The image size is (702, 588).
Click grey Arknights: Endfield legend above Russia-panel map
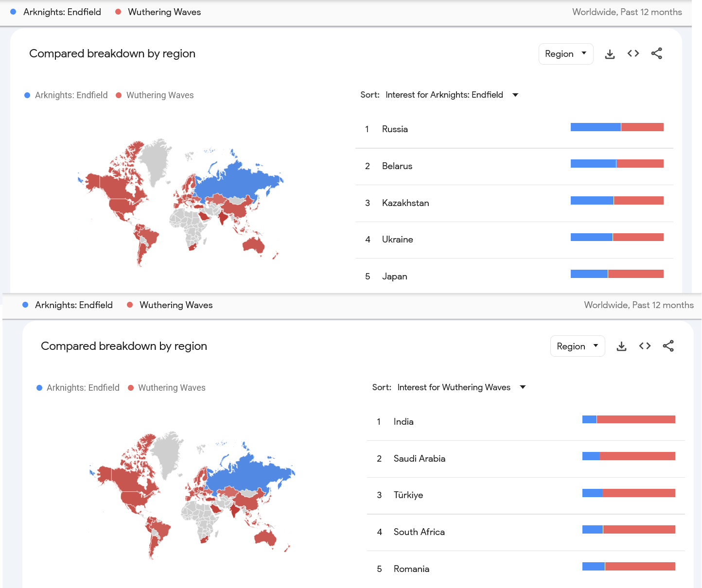click(x=66, y=95)
